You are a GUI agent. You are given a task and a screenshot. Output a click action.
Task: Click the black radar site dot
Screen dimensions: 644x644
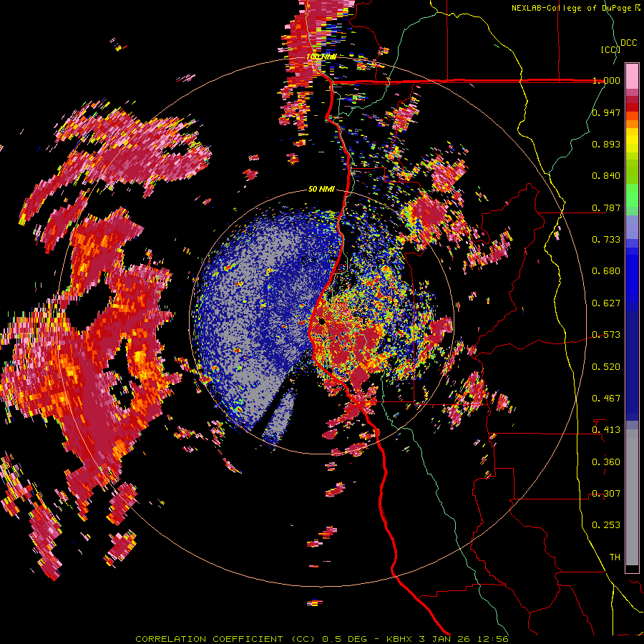click(x=322, y=321)
